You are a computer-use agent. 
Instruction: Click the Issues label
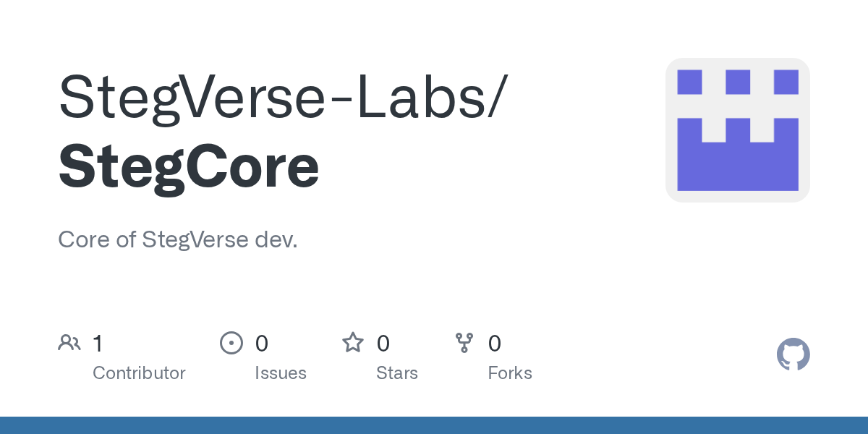(x=281, y=373)
